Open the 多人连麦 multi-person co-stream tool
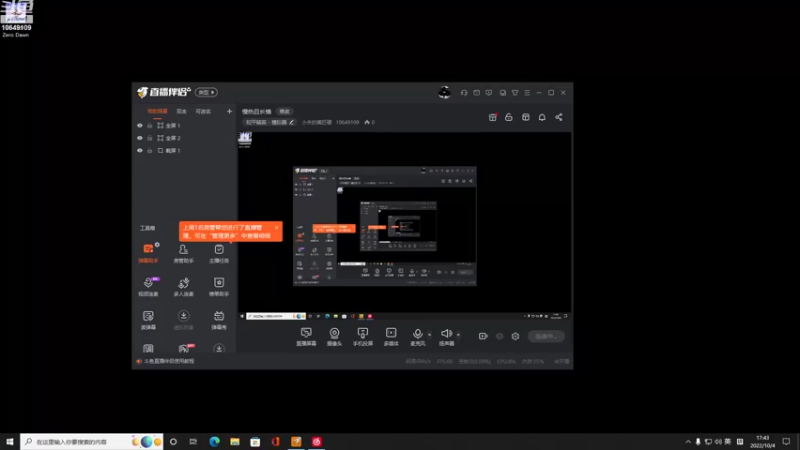Viewport: 800px width, 450px height. 183,287
